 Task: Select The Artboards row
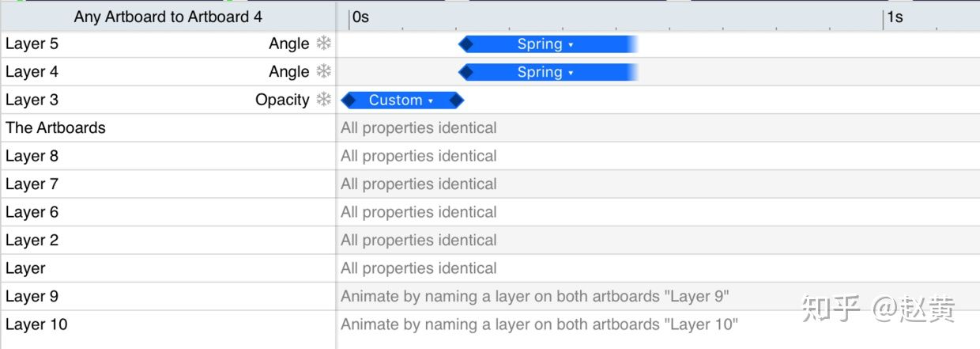click(x=168, y=127)
